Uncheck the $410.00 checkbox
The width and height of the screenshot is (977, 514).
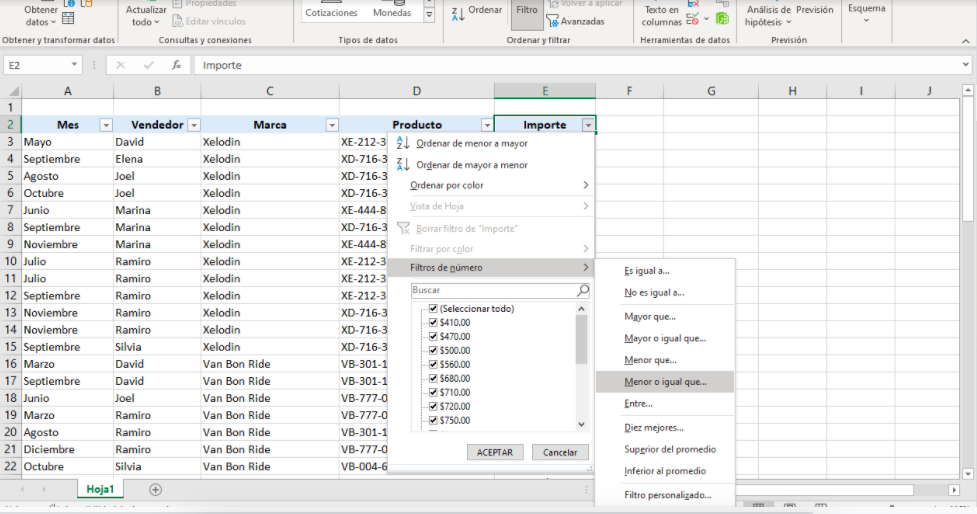click(433, 323)
